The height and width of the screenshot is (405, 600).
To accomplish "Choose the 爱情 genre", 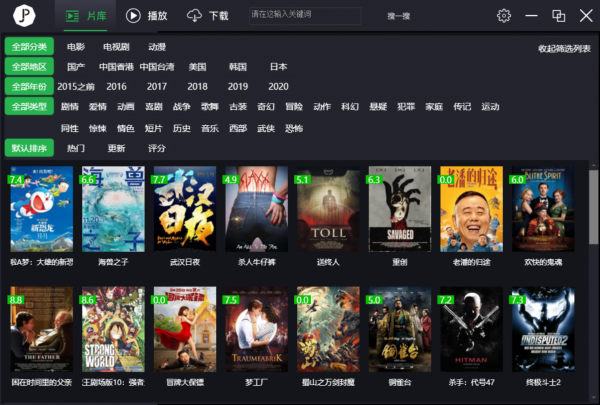I will (98, 106).
